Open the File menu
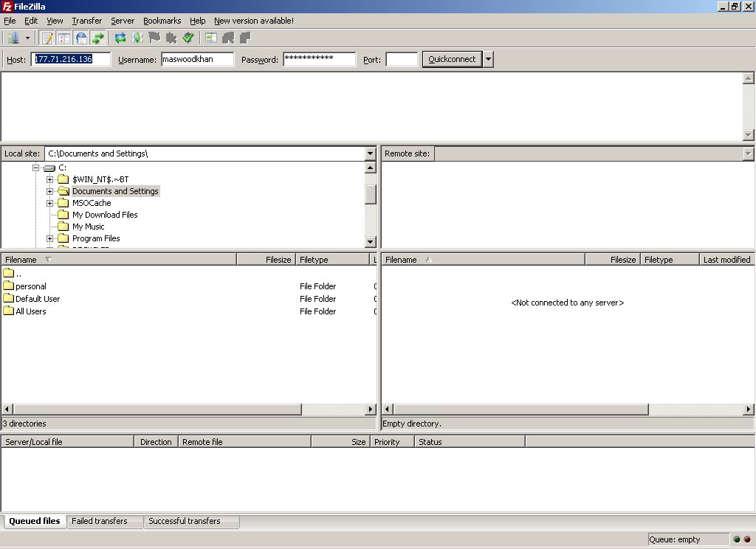This screenshot has width=756, height=549. click(10, 21)
